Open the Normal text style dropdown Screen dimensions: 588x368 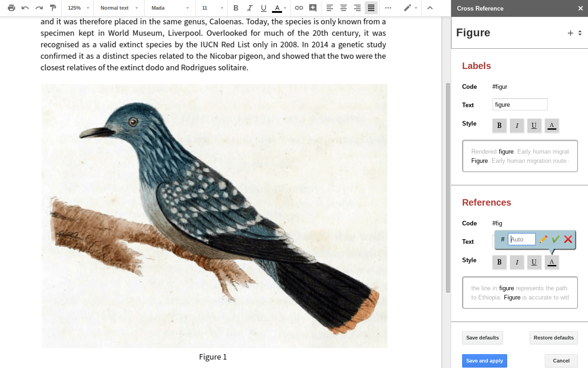117,8
